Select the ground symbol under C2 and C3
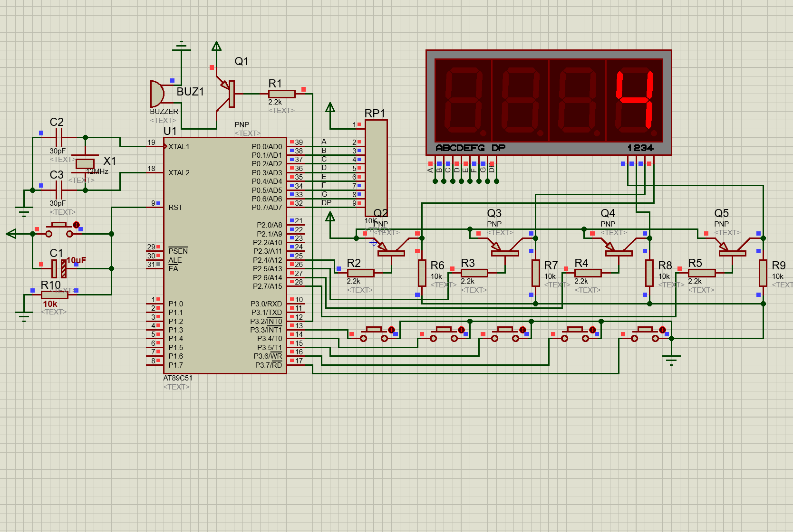Image resolution: width=793 pixels, height=532 pixels. (23, 210)
